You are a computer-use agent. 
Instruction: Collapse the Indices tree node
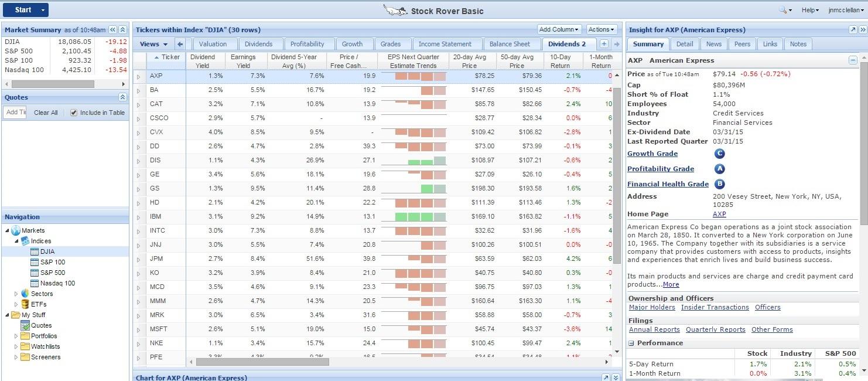[x=16, y=241]
